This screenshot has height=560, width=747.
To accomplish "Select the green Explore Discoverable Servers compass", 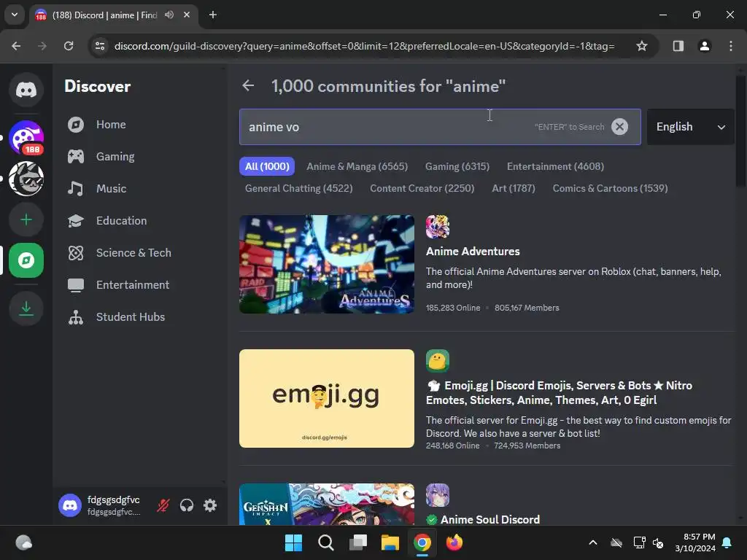I will point(26,260).
